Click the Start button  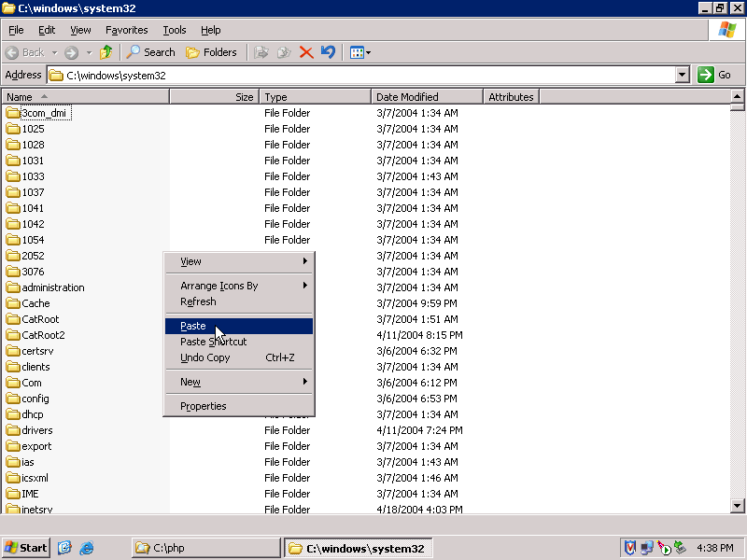pos(26,548)
